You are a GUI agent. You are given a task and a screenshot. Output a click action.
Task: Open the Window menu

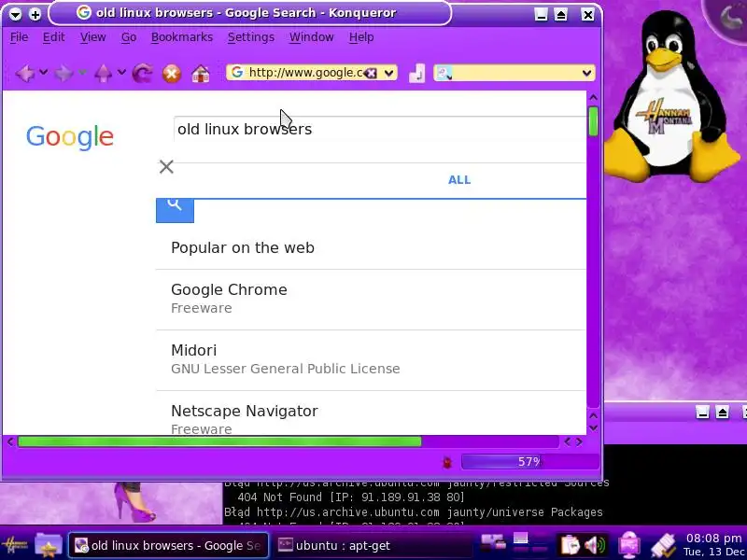(x=312, y=37)
